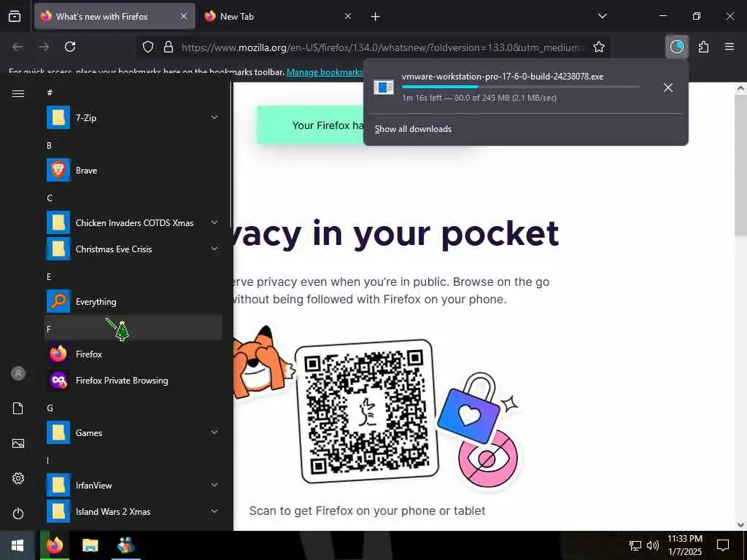Open a new tab with the plus button
The image size is (747, 560).
click(376, 17)
